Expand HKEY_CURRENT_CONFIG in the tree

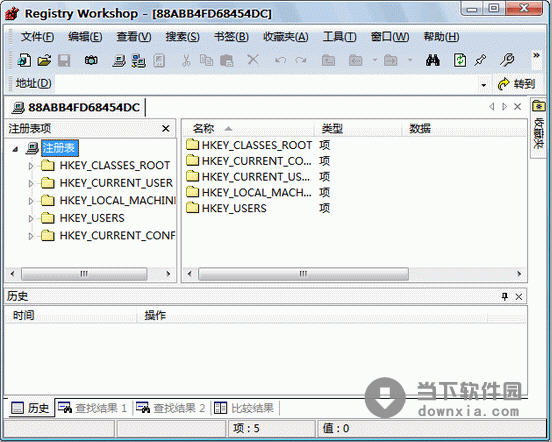coord(31,236)
